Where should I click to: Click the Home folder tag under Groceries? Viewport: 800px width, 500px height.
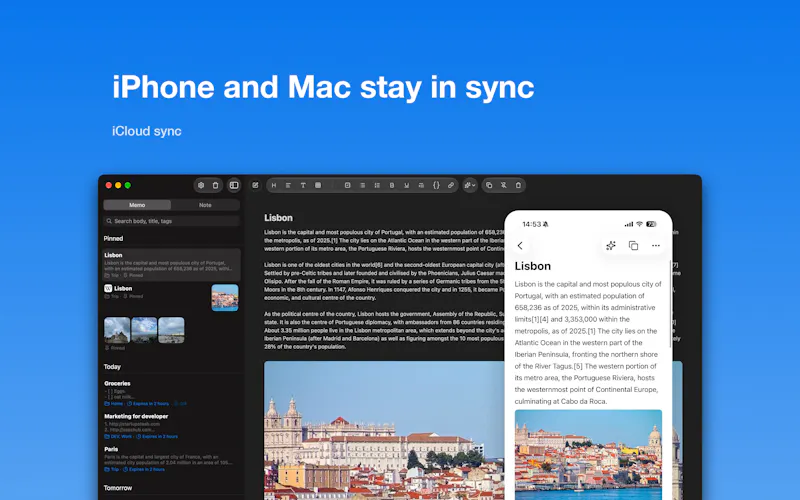coord(114,404)
